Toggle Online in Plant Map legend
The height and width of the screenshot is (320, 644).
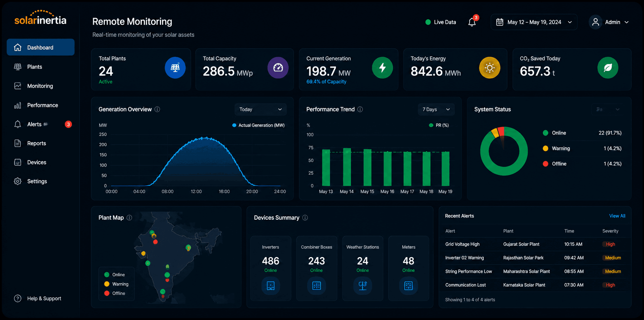click(x=114, y=275)
